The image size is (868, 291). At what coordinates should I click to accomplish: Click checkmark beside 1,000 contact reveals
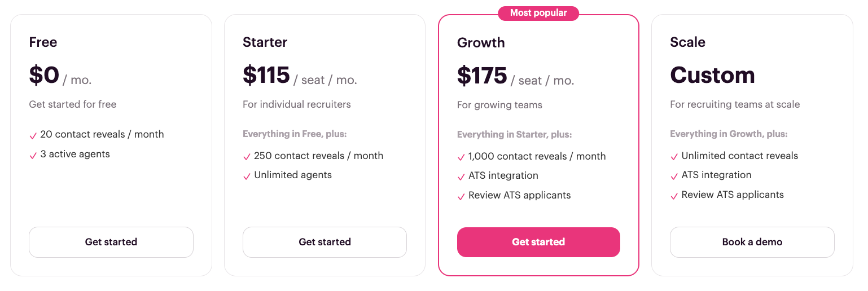tap(461, 157)
